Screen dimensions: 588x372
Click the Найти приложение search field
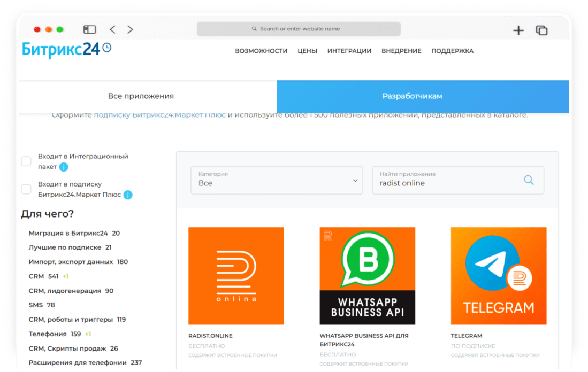pos(458,180)
